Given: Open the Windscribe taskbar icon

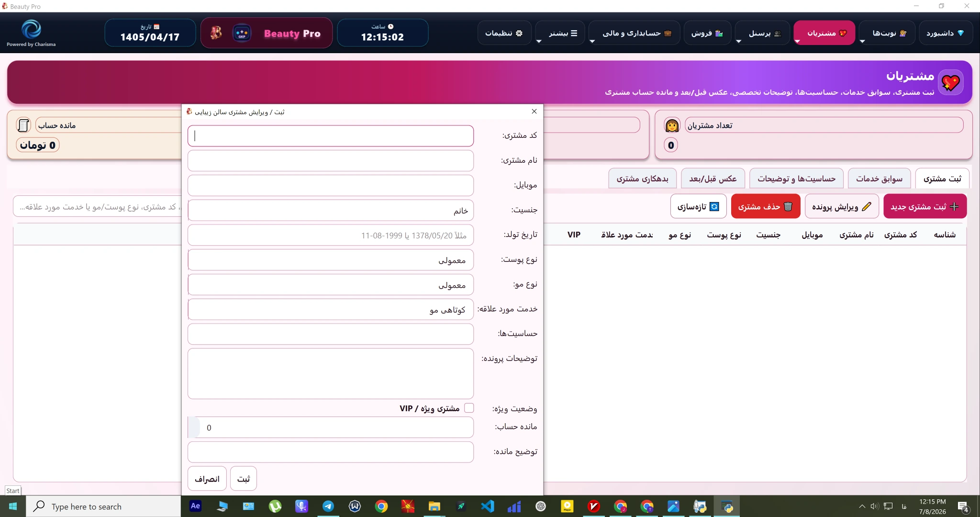Looking at the screenshot, I should pos(355,506).
